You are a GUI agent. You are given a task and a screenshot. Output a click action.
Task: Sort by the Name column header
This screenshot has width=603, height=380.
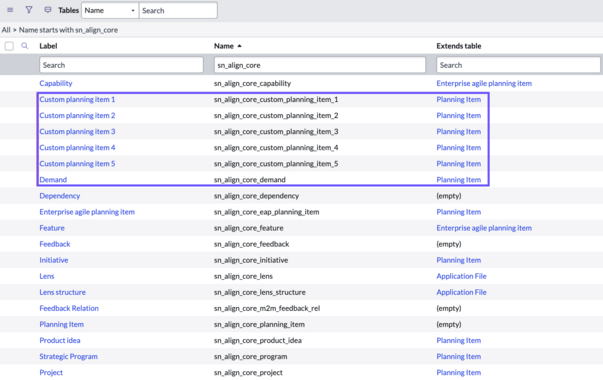click(224, 46)
